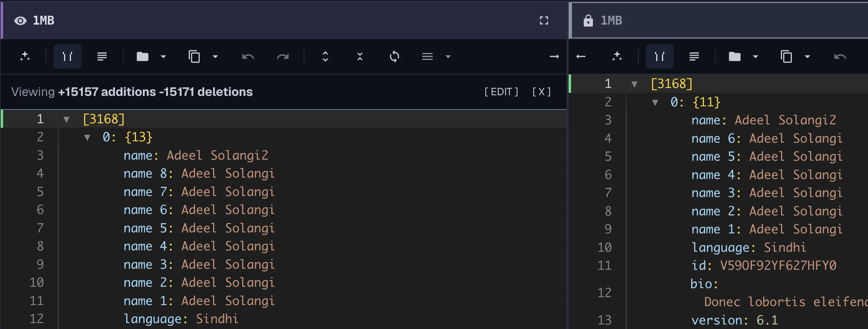Open the folder dropdown arrow in right toolbar
Screen dimensions: 868x329
(x=756, y=56)
